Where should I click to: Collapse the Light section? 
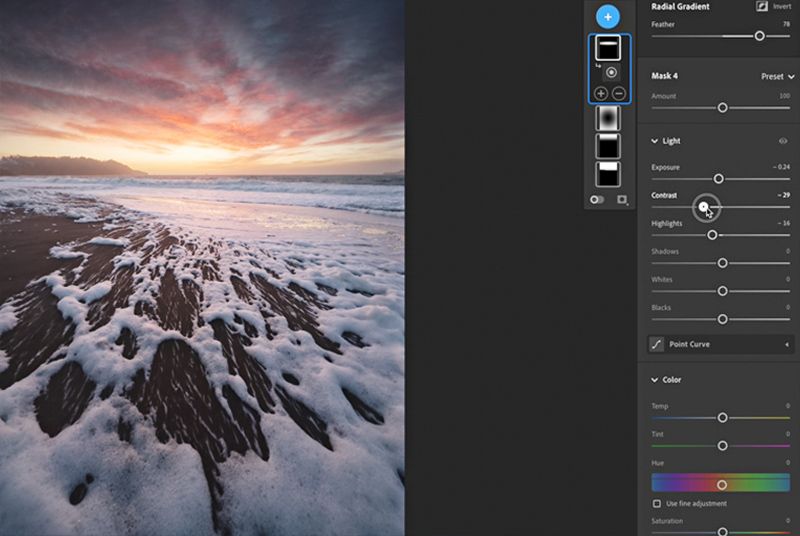[655, 141]
